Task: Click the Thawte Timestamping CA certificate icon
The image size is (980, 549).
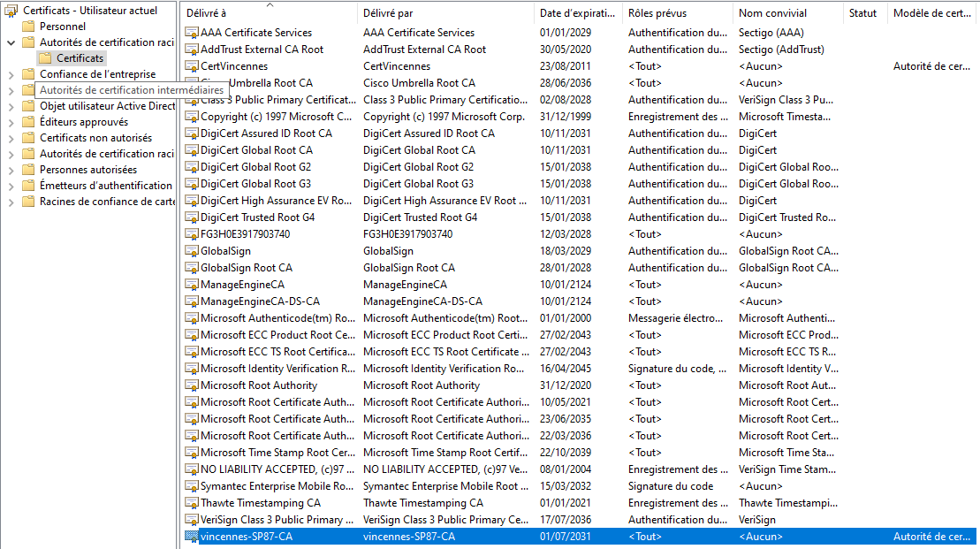Action: [x=191, y=503]
